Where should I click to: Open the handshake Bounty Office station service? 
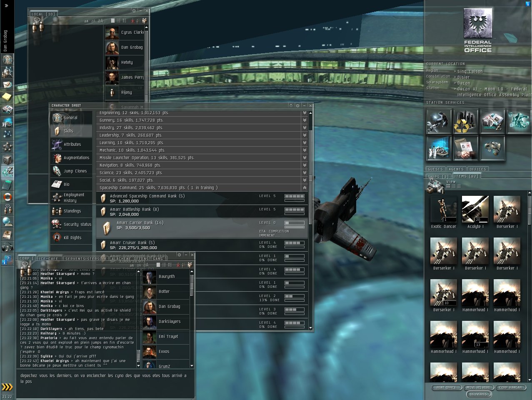[x=465, y=148]
